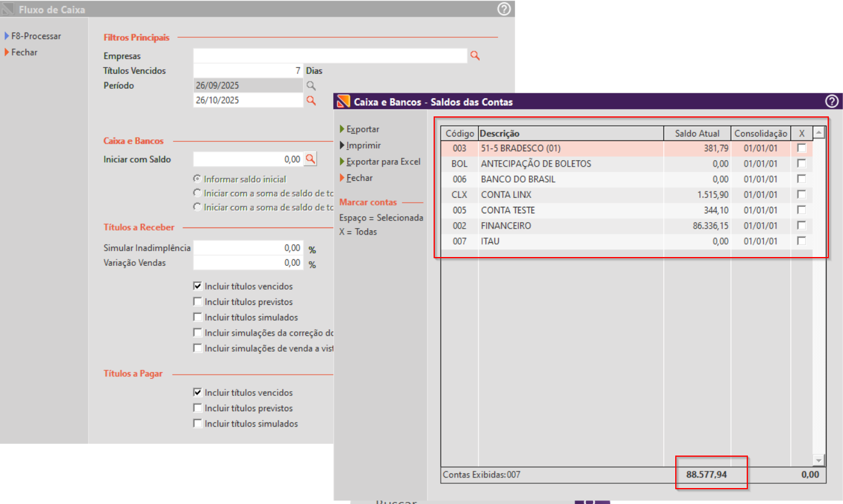The height and width of the screenshot is (504, 843).
Task: Mark the CONTA LINX account checkbox
Action: [x=802, y=194]
